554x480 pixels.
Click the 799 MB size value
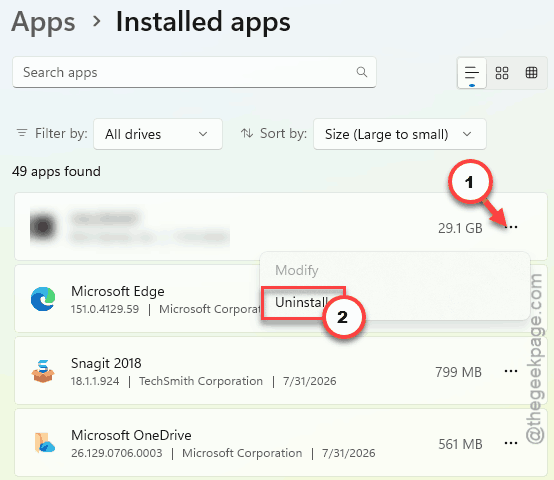coord(458,372)
